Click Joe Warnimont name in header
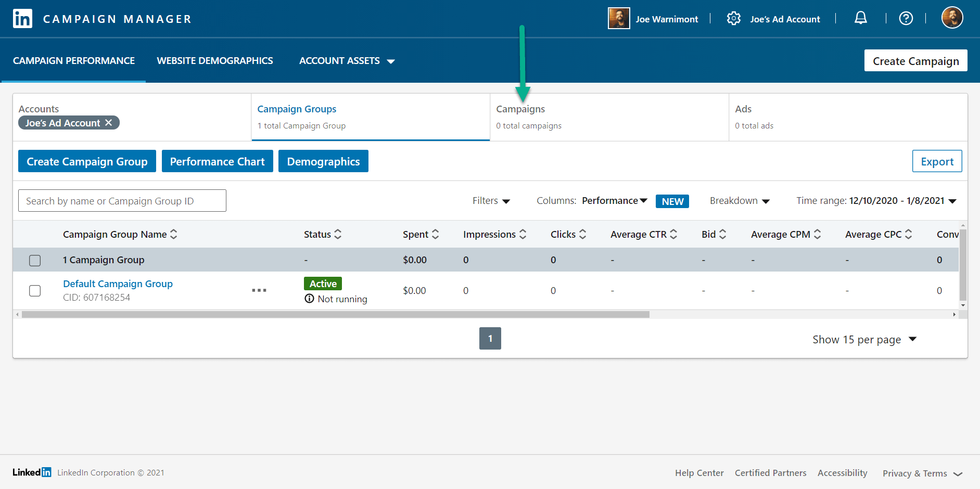Screen dimensions: 980x489 pyautogui.click(x=667, y=19)
